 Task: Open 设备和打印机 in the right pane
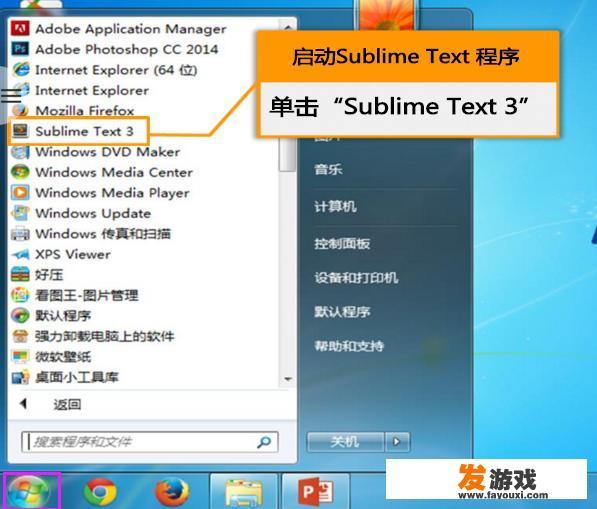click(356, 278)
